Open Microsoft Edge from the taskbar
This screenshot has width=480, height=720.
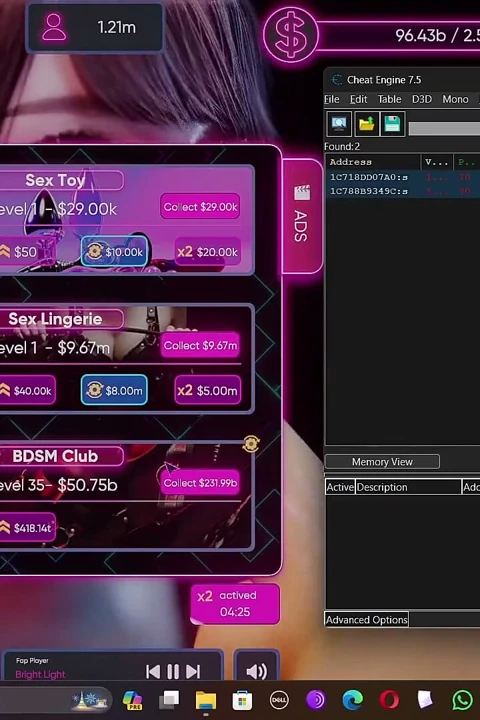tap(352, 700)
